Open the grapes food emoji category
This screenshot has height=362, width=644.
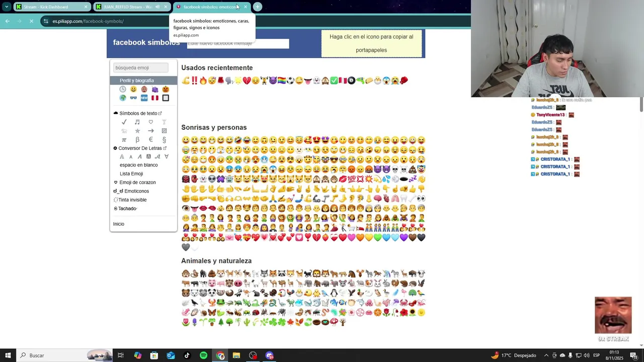pos(155,89)
